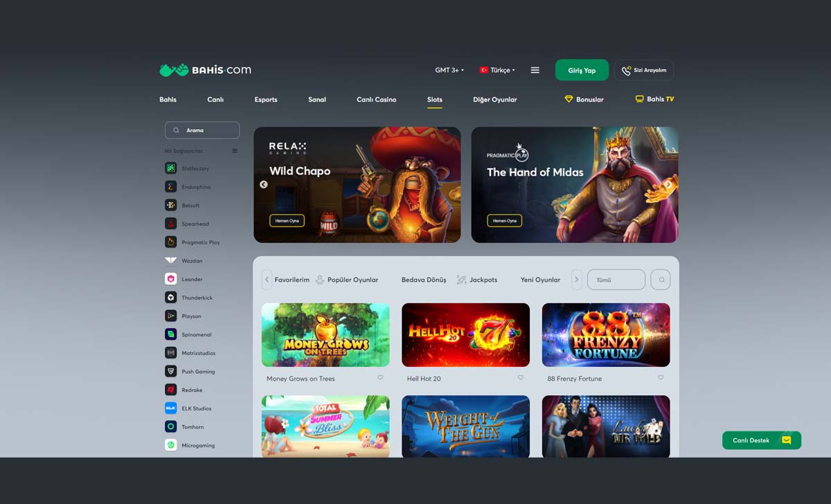This screenshot has height=504, width=831.
Task: Switch to the Bedava Dönüş tab
Action: pos(424,280)
